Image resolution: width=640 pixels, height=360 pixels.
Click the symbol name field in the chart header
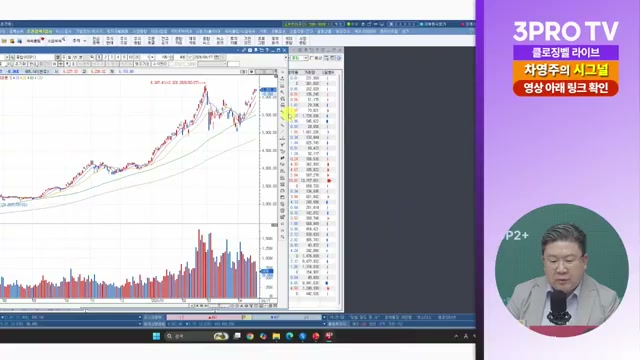[x=34, y=57]
